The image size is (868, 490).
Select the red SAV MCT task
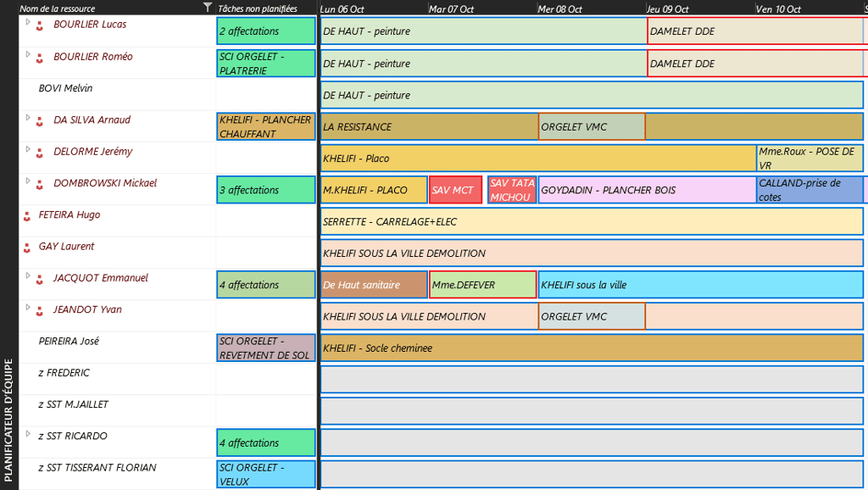click(x=455, y=190)
